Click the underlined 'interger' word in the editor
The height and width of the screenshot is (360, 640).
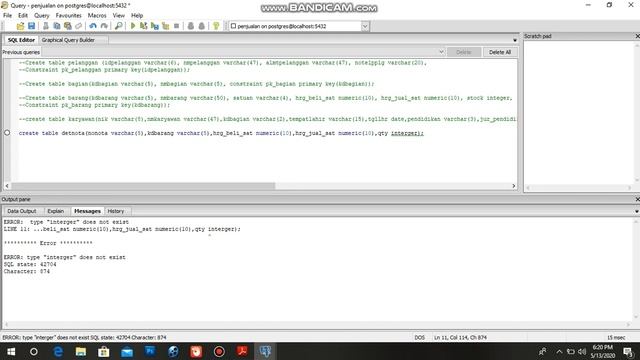point(404,133)
